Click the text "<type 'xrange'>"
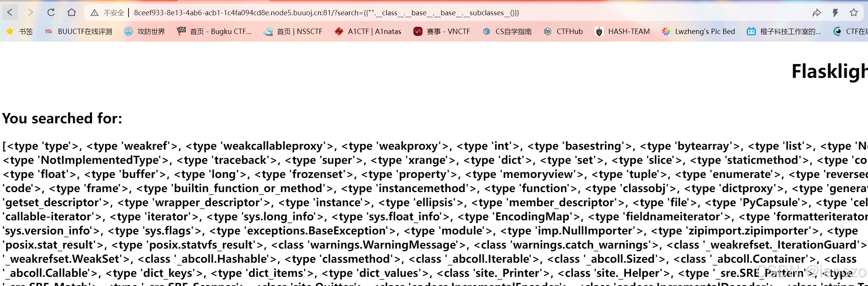This screenshot has height=286, width=868. click(x=413, y=160)
